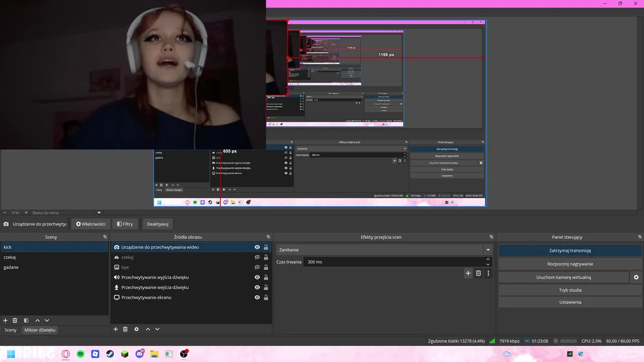
Task: Switch to the Sceny tab
Action: [x=11, y=330]
